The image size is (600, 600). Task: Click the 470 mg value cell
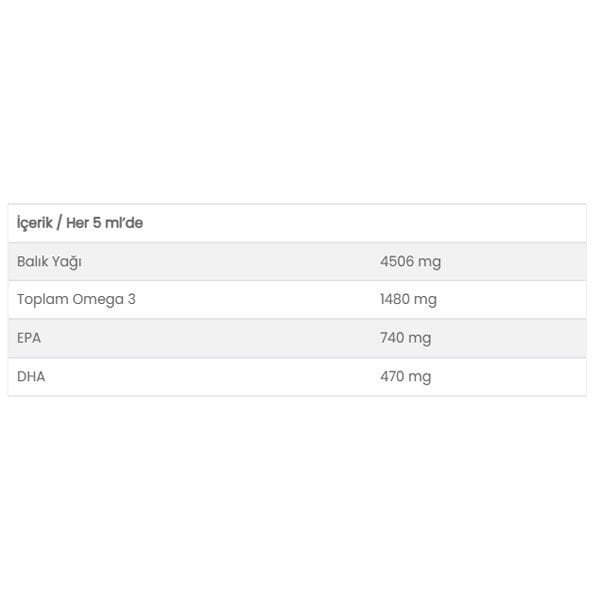(x=405, y=377)
